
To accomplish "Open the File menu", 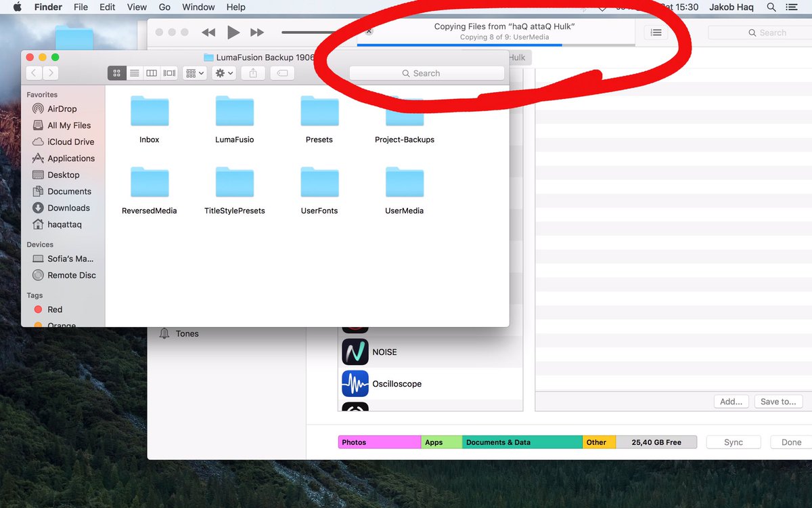I will (81, 7).
